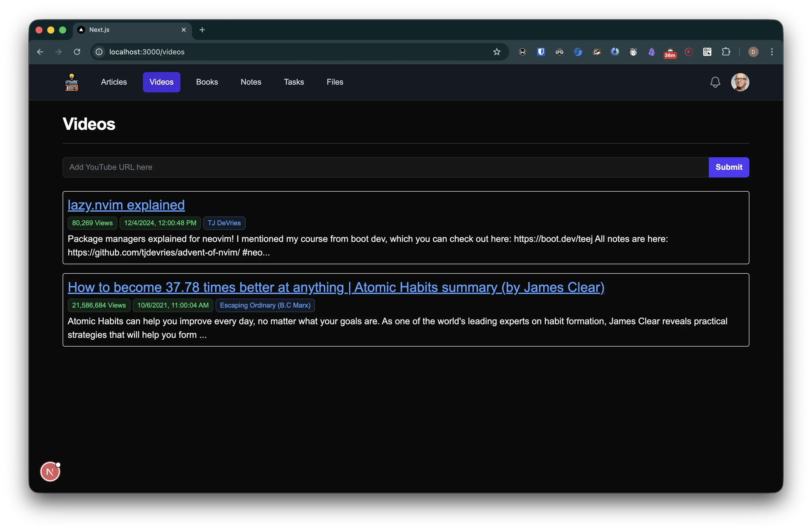The height and width of the screenshot is (531, 812).
Task: Open the lazy.nvim explained video link
Action: tap(126, 205)
